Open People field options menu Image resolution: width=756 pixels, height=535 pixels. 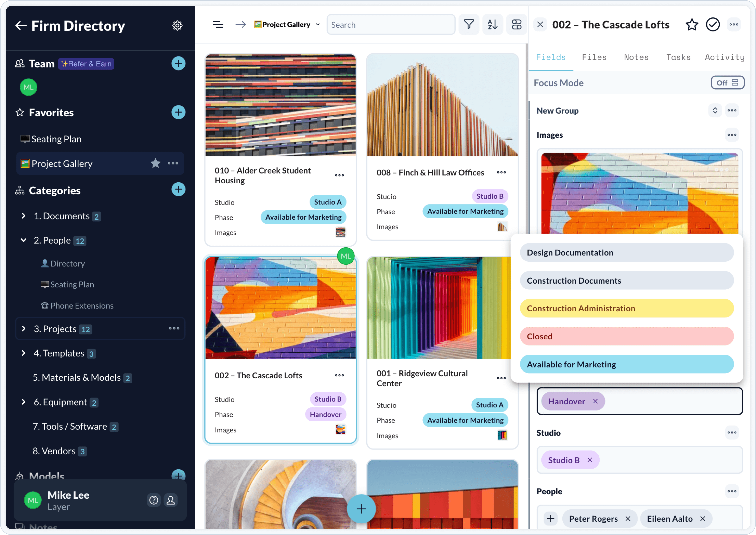pyautogui.click(x=732, y=491)
